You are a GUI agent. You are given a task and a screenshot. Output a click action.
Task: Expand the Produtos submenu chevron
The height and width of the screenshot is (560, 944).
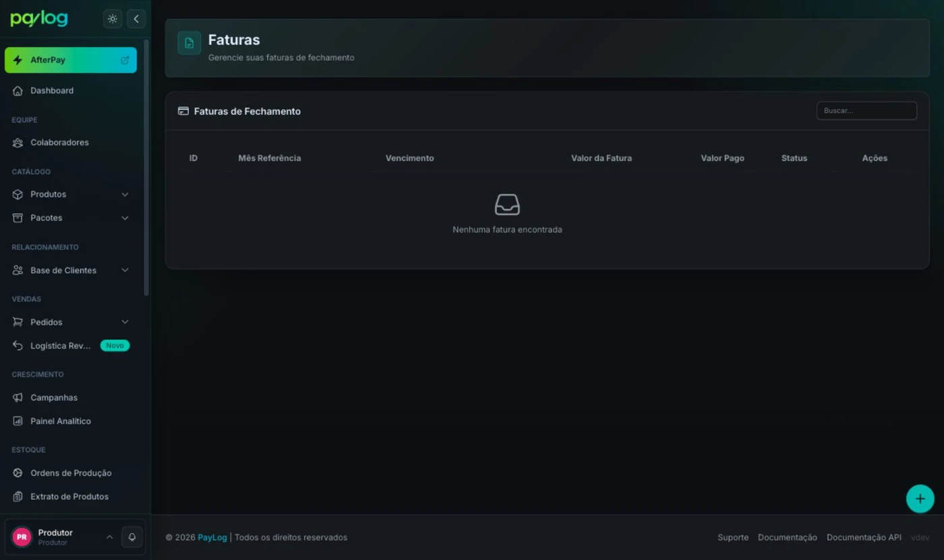[125, 194]
